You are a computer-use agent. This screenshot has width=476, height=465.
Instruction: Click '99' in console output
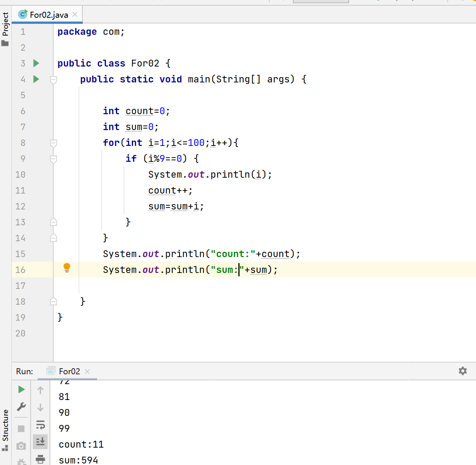click(x=64, y=429)
